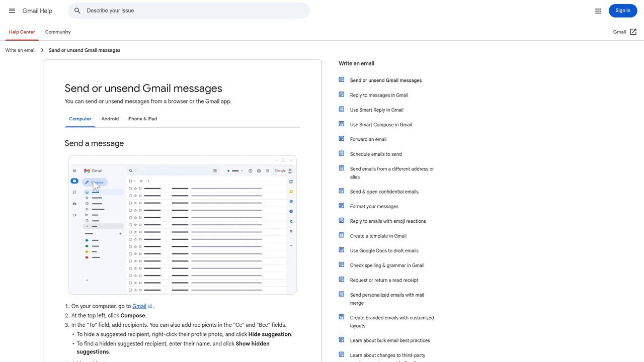Click the Gmail Help title
This screenshot has height=362, width=644.
click(x=37, y=11)
